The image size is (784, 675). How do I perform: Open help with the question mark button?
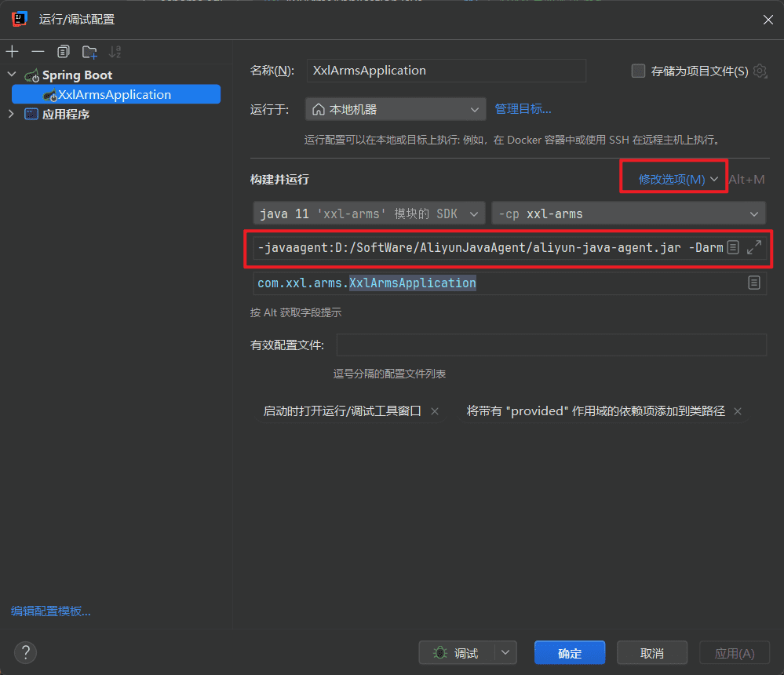click(25, 652)
